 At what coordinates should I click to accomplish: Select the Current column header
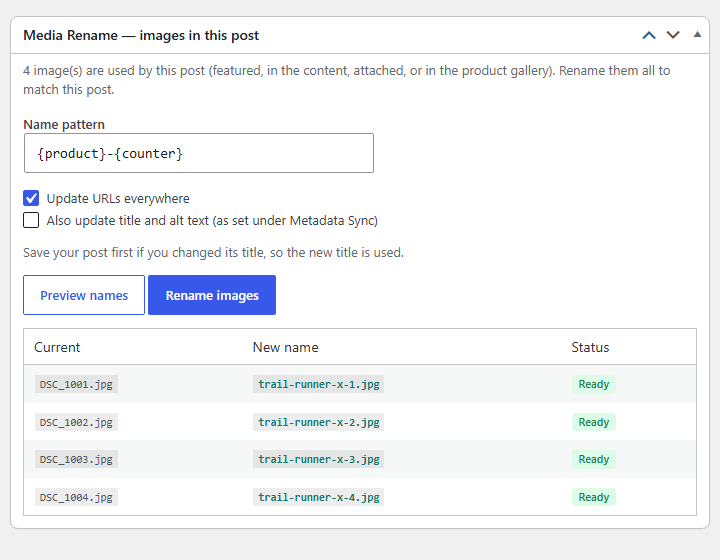pyautogui.click(x=57, y=347)
